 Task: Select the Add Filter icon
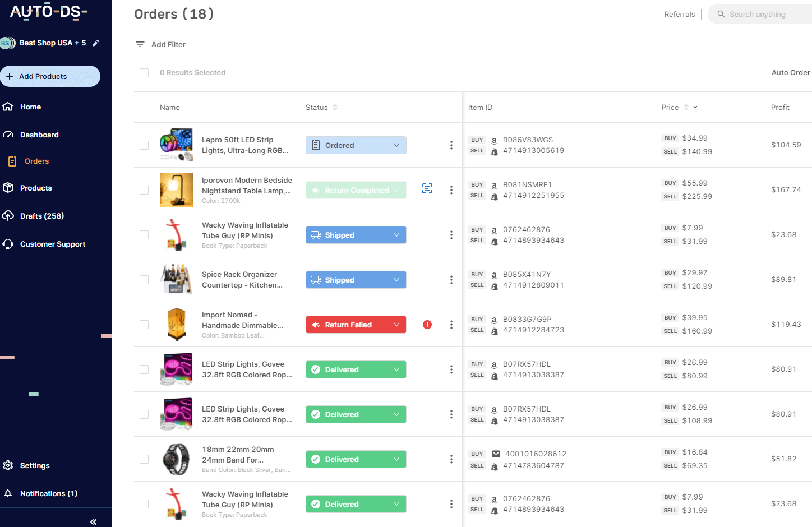pos(140,44)
